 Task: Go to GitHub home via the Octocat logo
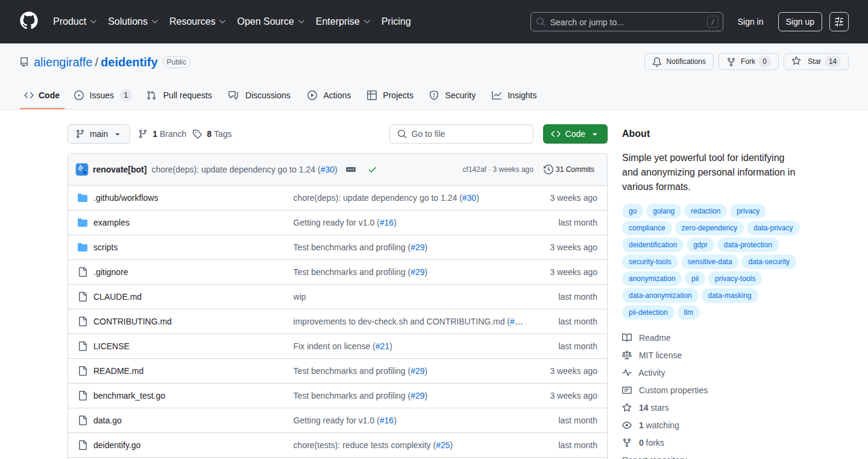click(29, 21)
